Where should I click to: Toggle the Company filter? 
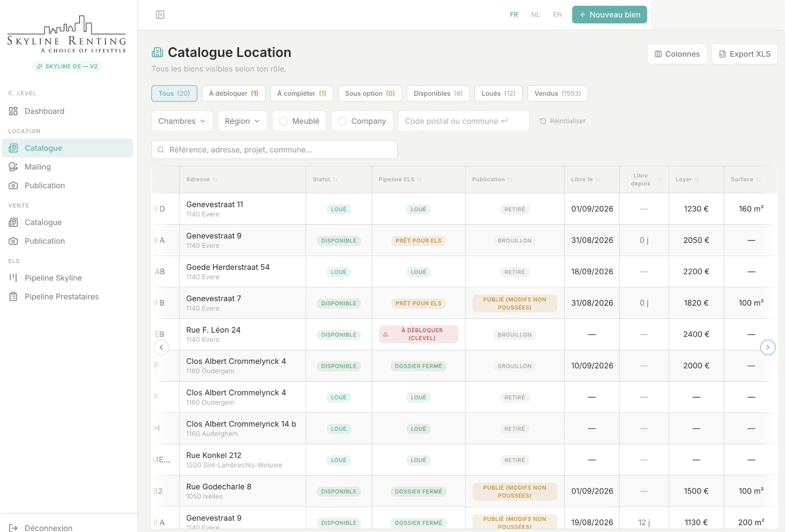362,121
